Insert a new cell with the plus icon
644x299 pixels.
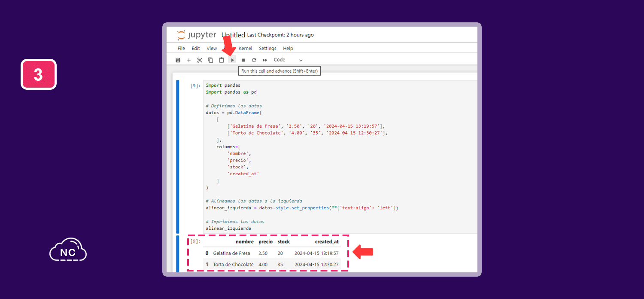[189, 60]
